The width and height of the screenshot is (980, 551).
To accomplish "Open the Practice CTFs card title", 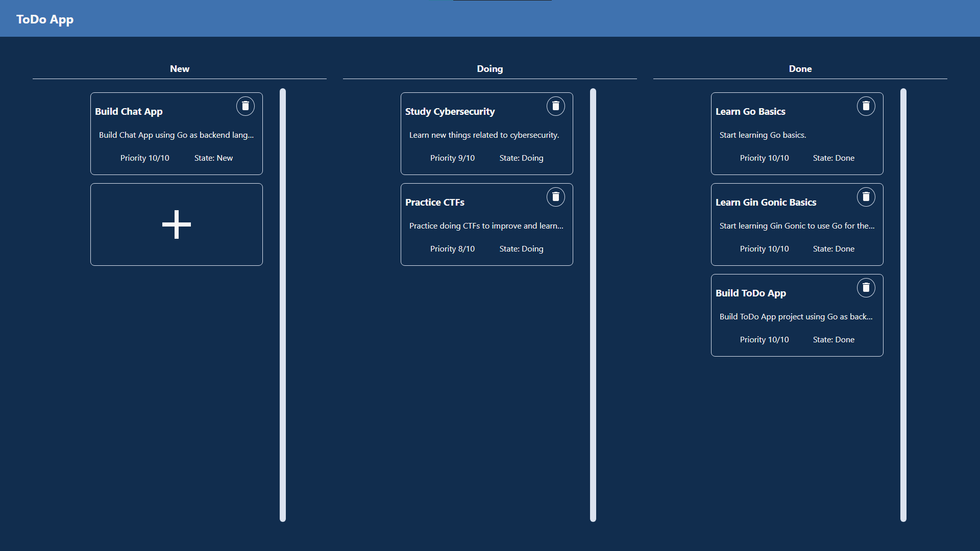I will click(435, 202).
